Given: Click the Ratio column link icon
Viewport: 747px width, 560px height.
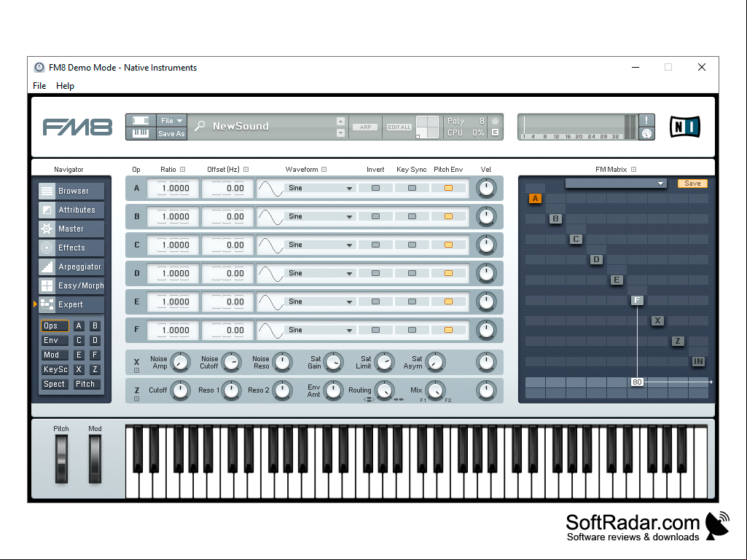Looking at the screenshot, I should coord(182,170).
